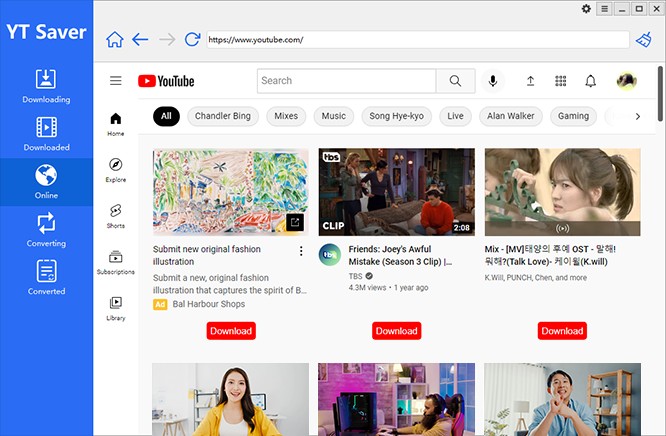The width and height of the screenshot is (666, 436).
Task: Select the Chandler Bing chip
Action: 223,116
